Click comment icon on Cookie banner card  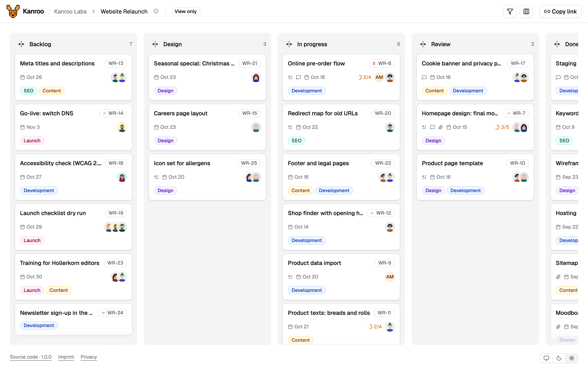click(x=424, y=77)
